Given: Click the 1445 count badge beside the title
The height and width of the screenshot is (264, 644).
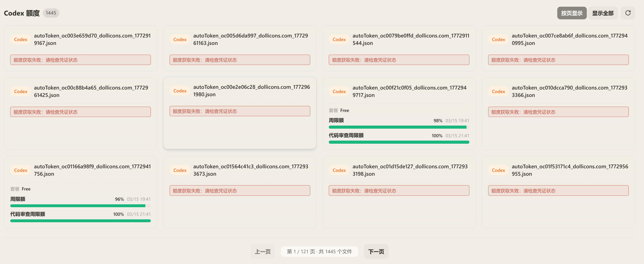Looking at the screenshot, I should coord(51,13).
